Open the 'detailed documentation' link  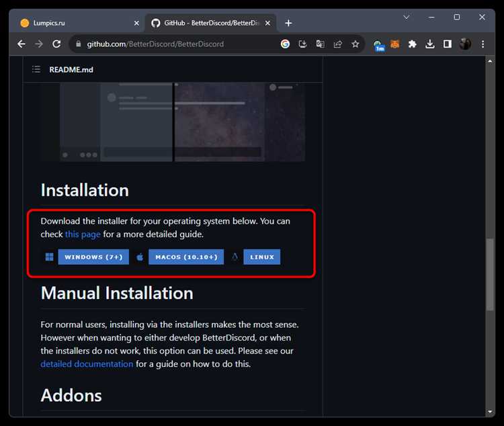87,364
